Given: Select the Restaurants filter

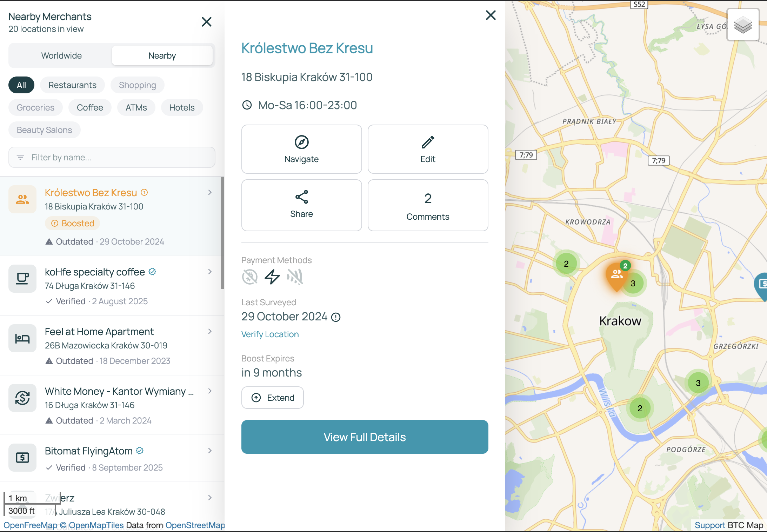Looking at the screenshot, I should tap(72, 85).
